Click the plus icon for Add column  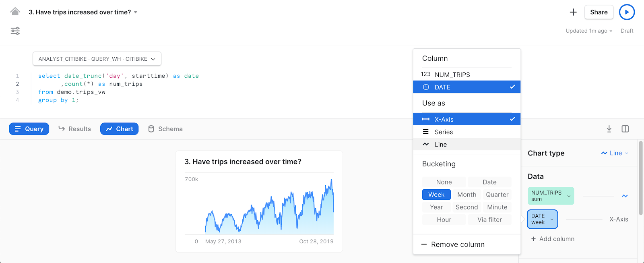(533, 239)
